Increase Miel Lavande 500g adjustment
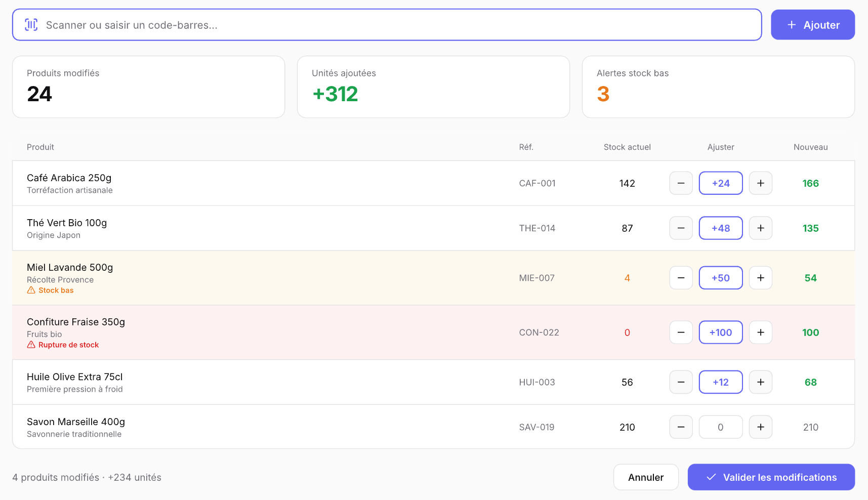Viewport: 868px width, 500px height. point(760,278)
